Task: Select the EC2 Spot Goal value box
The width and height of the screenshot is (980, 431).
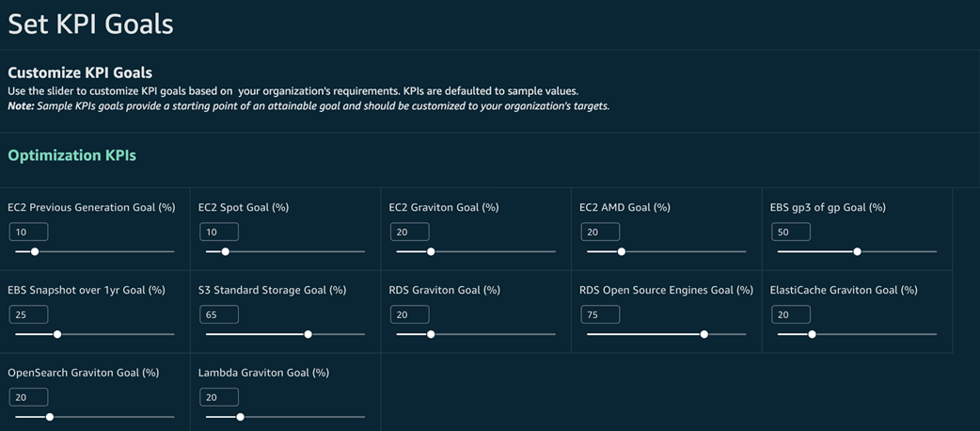Action: point(219,231)
